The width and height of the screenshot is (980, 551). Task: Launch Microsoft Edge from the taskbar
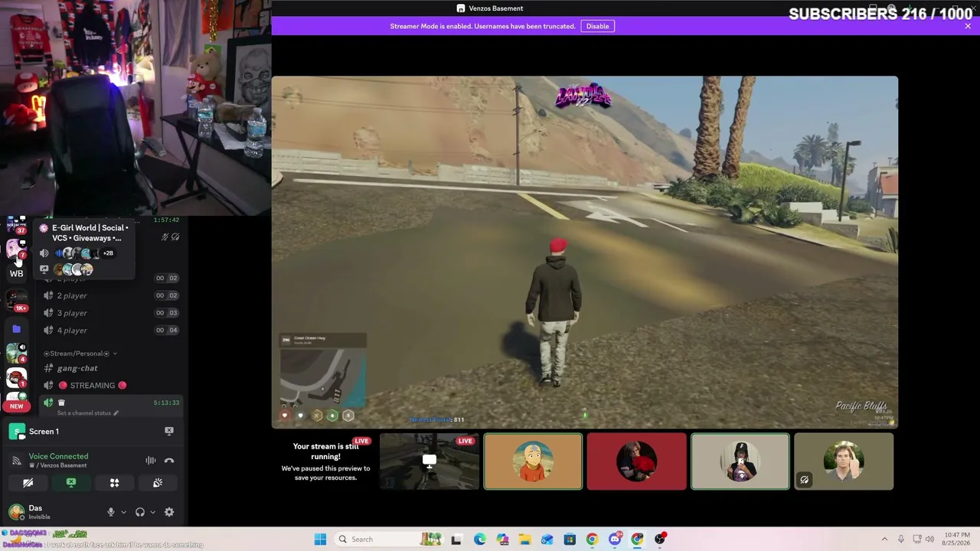click(x=479, y=540)
